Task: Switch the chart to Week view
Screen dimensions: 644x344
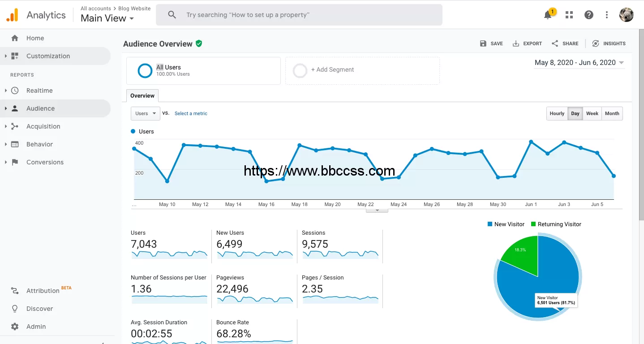Action: point(592,113)
